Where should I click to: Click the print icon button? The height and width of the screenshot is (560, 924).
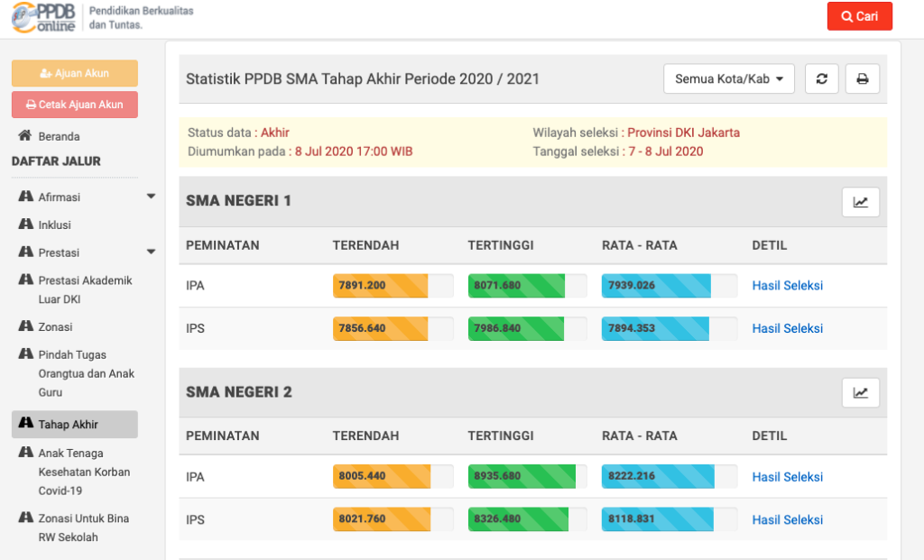point(862,78)
